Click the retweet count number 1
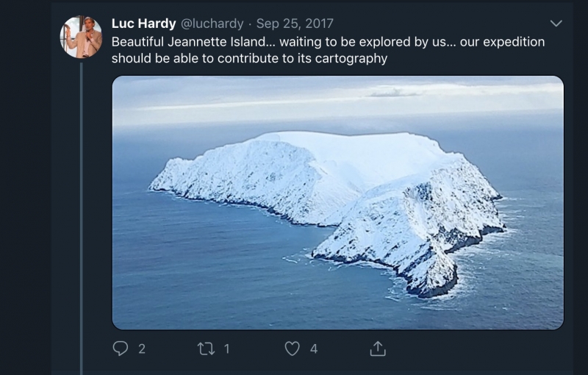 coord(226,349)
